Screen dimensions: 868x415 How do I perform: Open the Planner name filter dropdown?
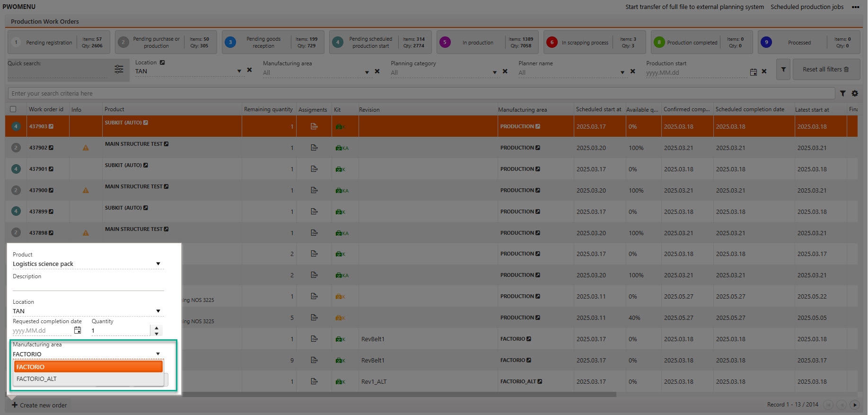click(622, 72)
